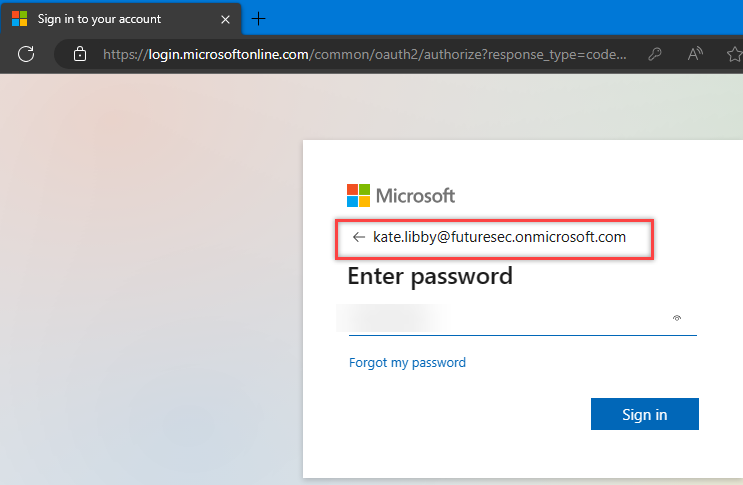Screen dimensions: 743x485
Task: Go back using arrow beside the email address
Action: point(359,237)
